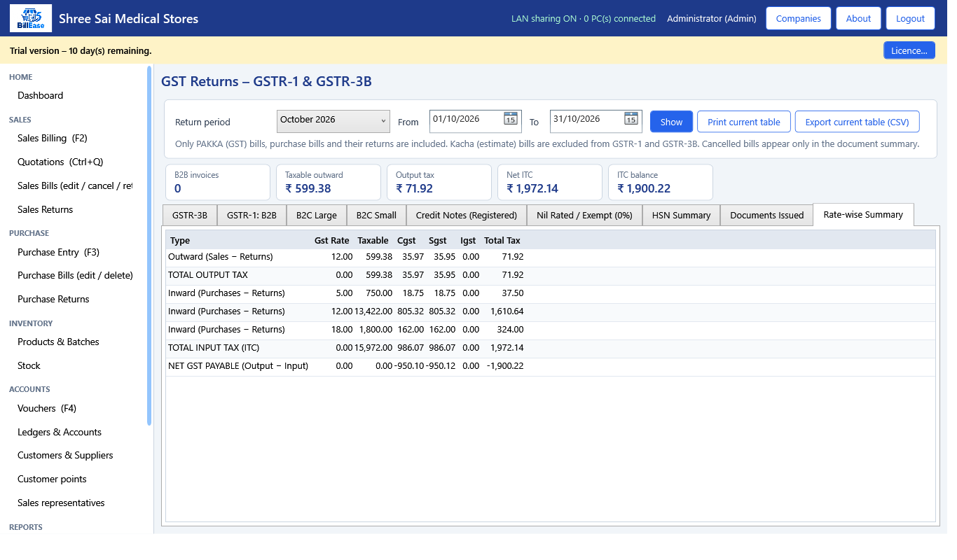Screen dimensions: 957x560
Task: Open the From date calendar picker
Action: point(510,119)
